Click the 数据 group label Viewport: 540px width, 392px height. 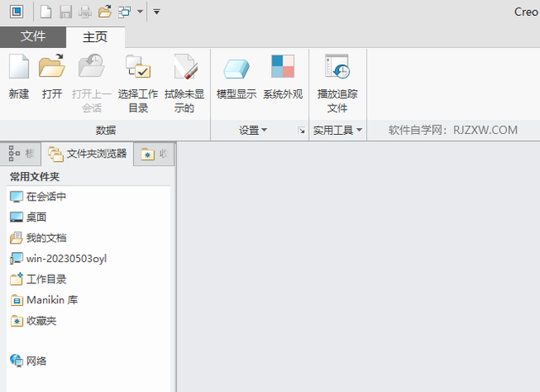point(105,130)
